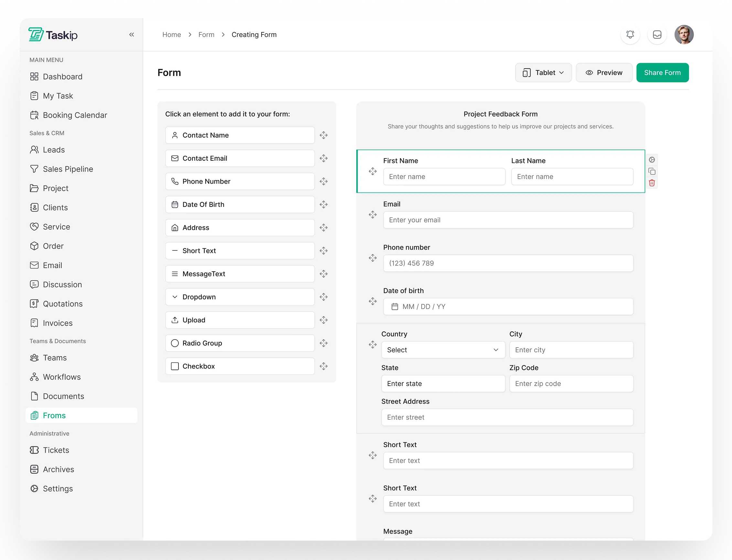Viewport: 732px width, 560px height.
Task: Click the red delete trash icon
Action: click(x=652, y=183)
